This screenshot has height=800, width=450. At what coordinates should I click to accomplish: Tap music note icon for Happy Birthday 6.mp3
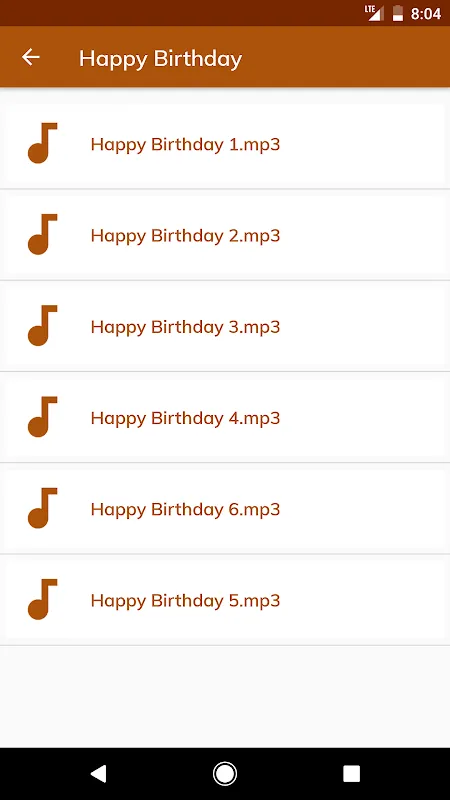tap(42, 508)
